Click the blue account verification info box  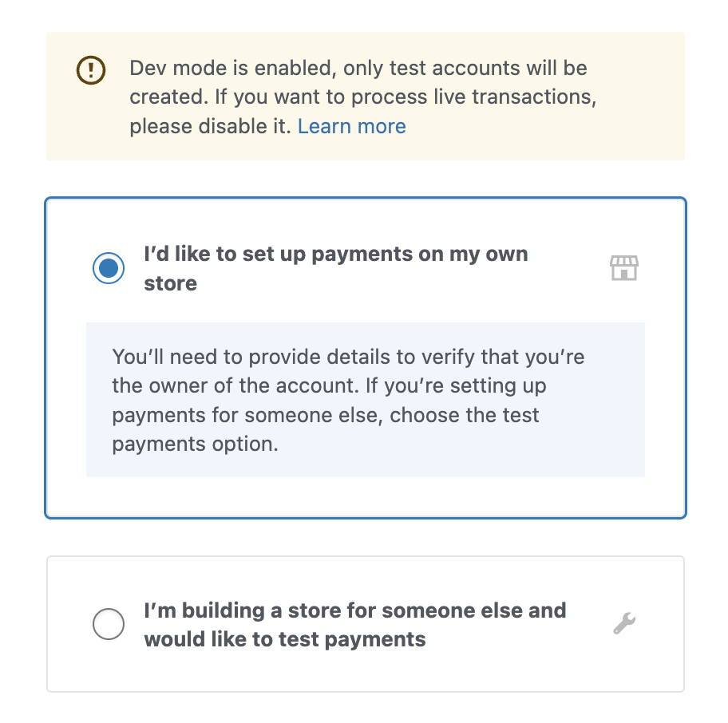coord(365,399)
